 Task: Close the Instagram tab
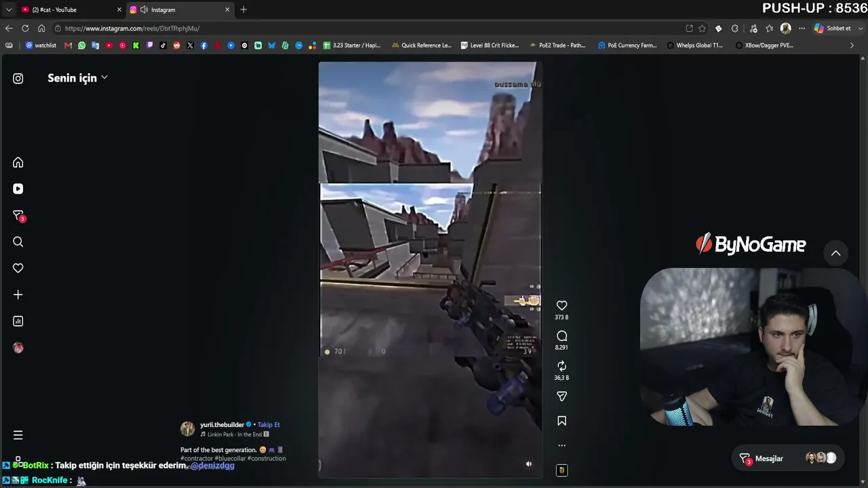(227, 9)
